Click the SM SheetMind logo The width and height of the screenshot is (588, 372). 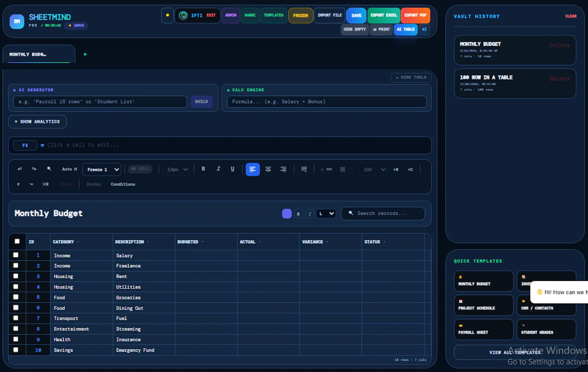(x=17, y=22)
